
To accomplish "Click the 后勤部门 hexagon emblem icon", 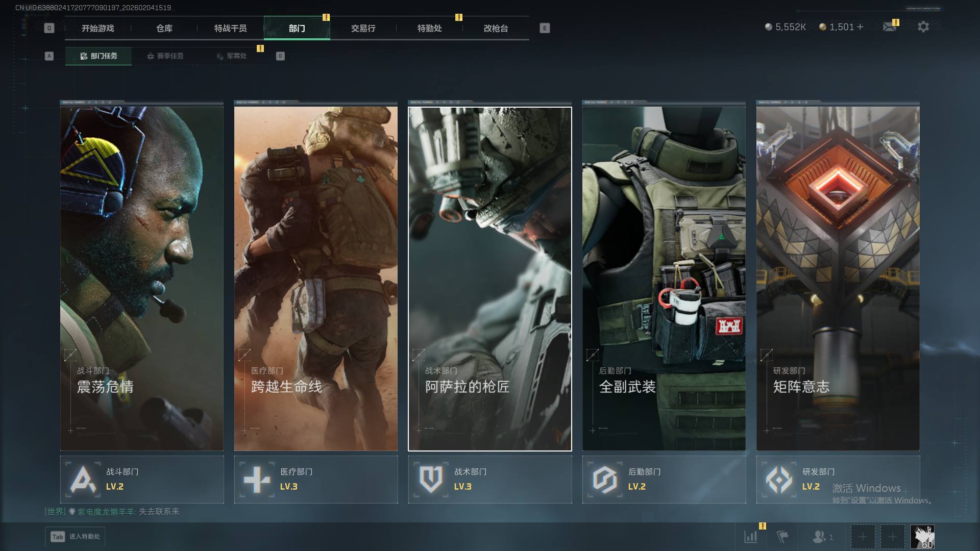I will [x=605, y=480].
